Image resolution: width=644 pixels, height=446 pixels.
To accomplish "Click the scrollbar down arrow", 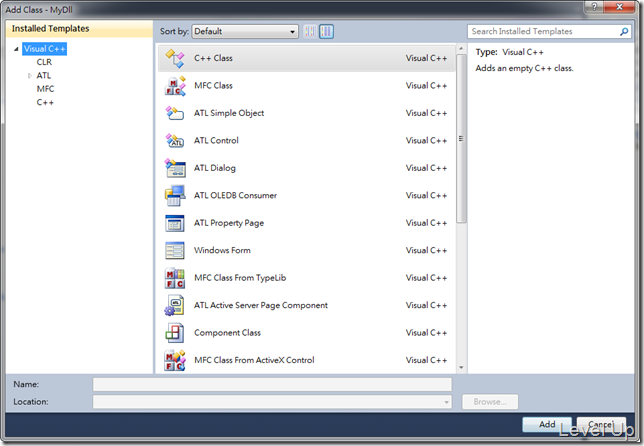I will tap(461, 367).
